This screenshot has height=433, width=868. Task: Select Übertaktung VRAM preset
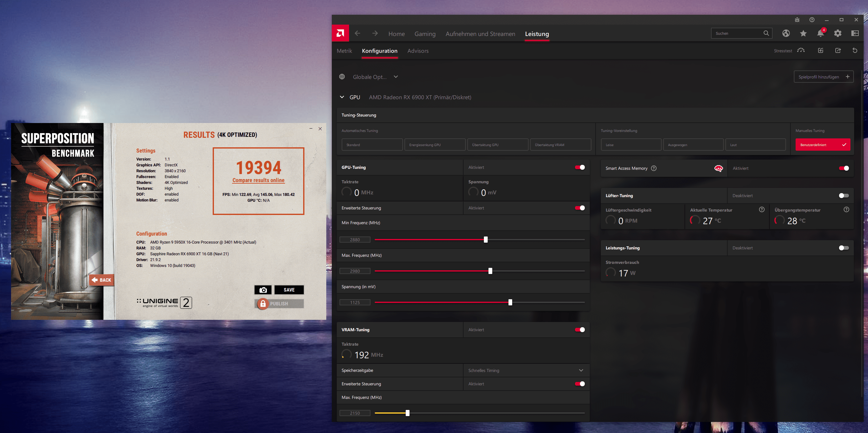click(561, 145)
